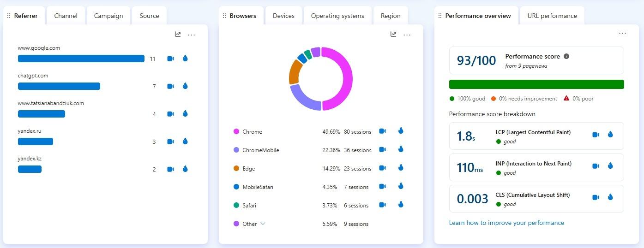Screen dimensions: 644x248
Task: Open heatmaps for CLS metric
Action: (610, 197)
